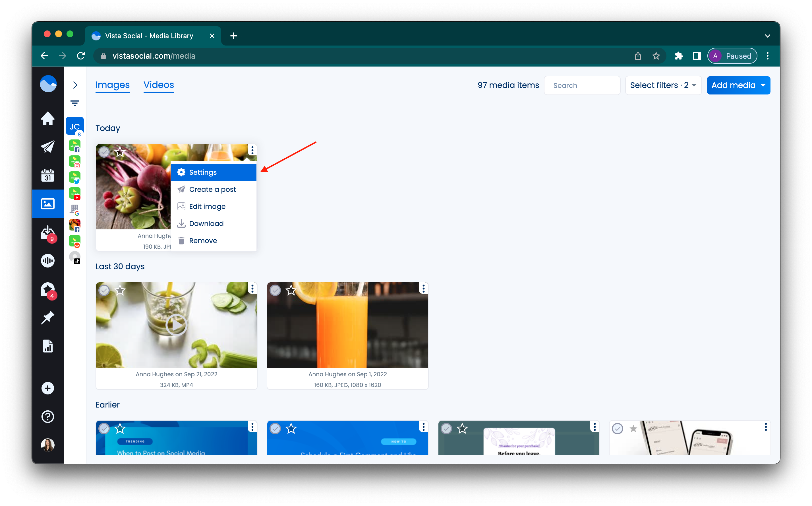Choose Create a post in context menu

point(214,190)
